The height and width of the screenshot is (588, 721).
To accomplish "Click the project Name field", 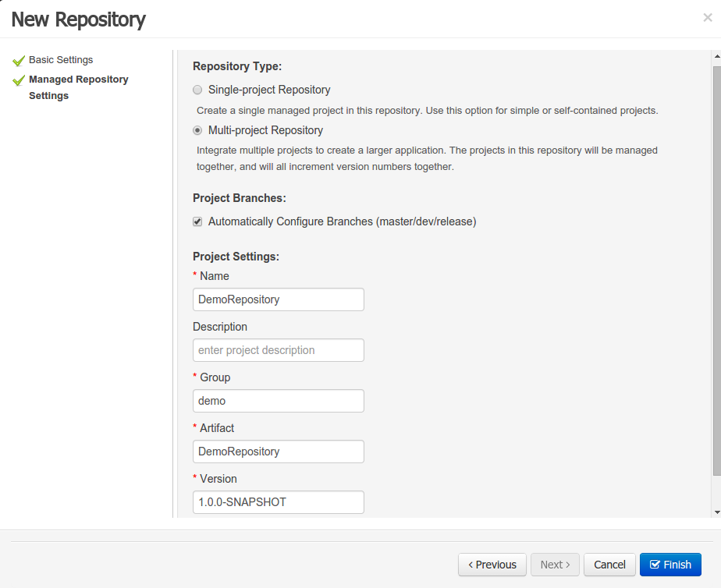I will (278, 299).
